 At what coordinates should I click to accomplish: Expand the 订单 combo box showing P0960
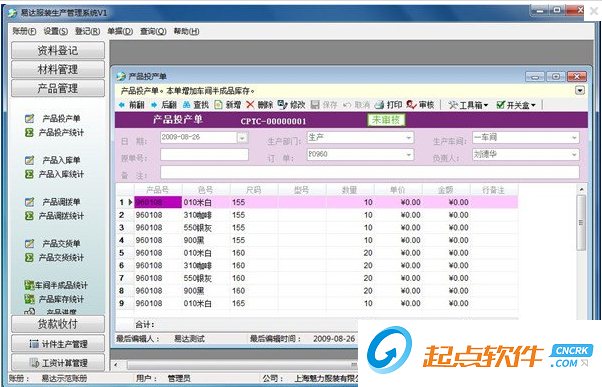click(408, 154)
